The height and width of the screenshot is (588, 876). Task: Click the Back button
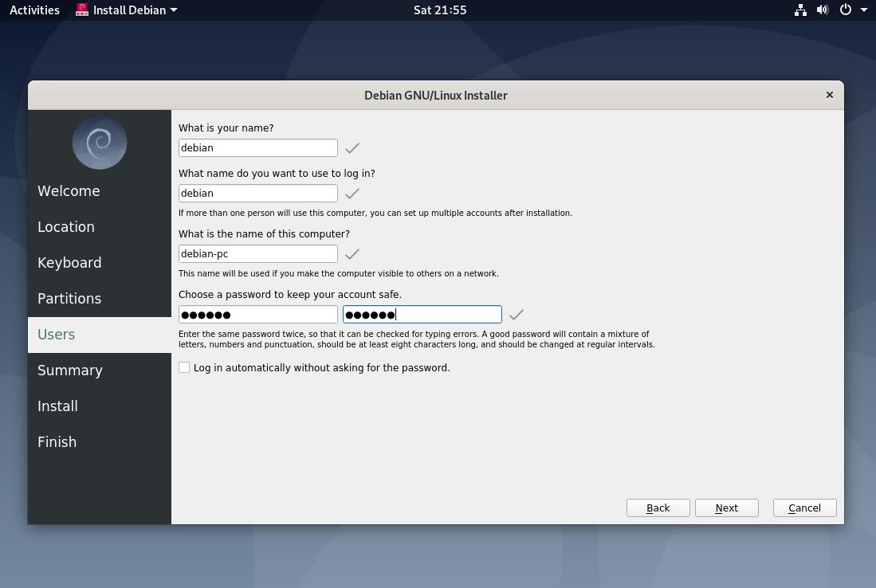pos(658,508)
